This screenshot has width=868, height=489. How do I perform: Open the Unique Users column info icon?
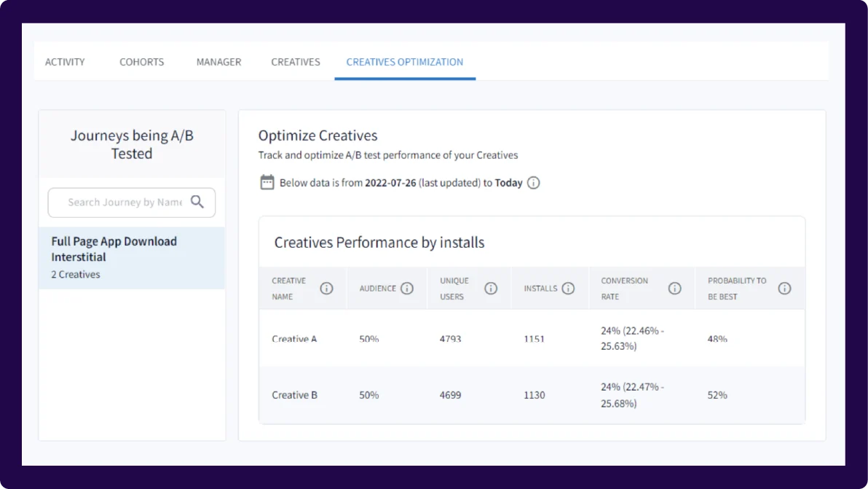click(490, 288)
